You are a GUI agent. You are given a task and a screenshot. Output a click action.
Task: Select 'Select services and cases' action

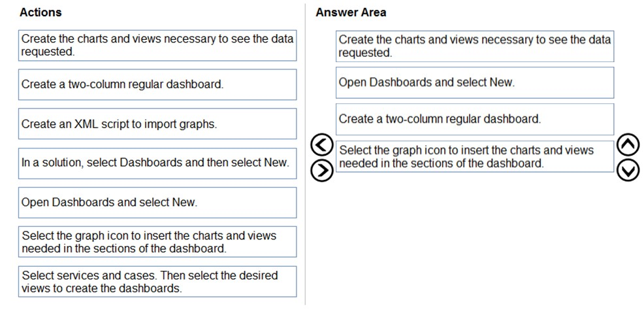[x=157, y=281]
